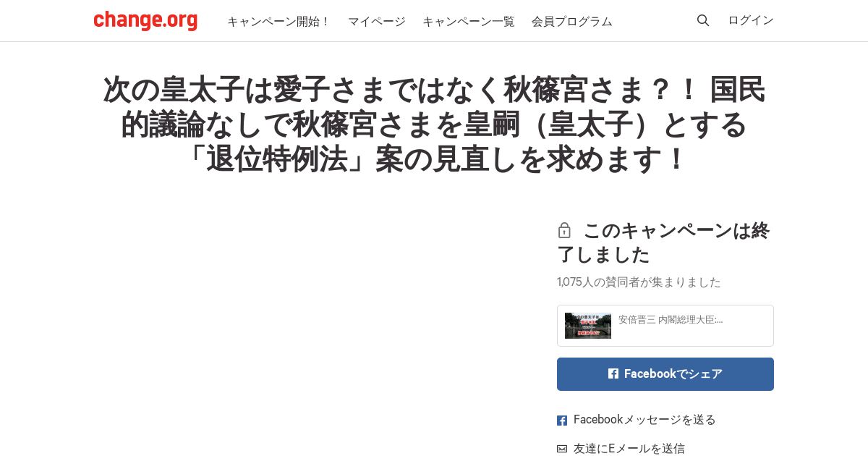The image size is (868, 456).
Task: Click the 安倍晋三 内閣総理大臣 recipient text
Action: click(x=671, y=319)
